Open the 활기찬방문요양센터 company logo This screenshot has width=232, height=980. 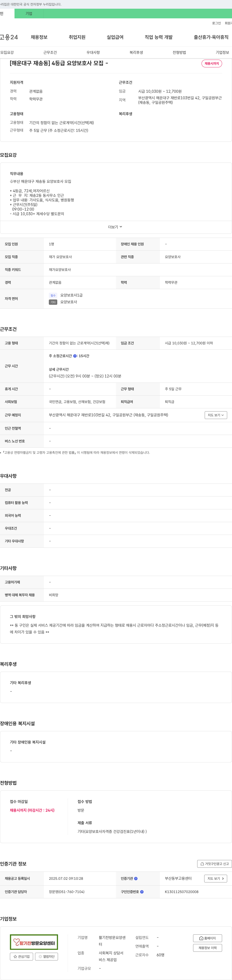pyautogui.click(x=34, y=942)
